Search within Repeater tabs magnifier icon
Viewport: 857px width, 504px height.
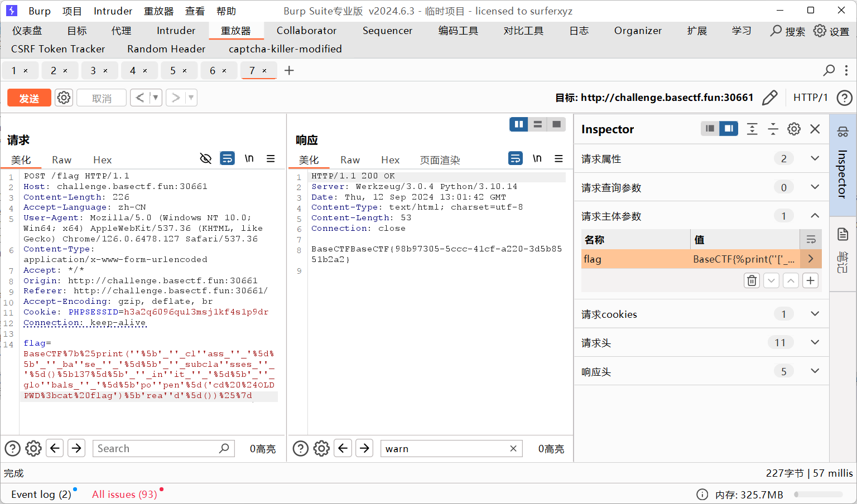tap(829, 70)
